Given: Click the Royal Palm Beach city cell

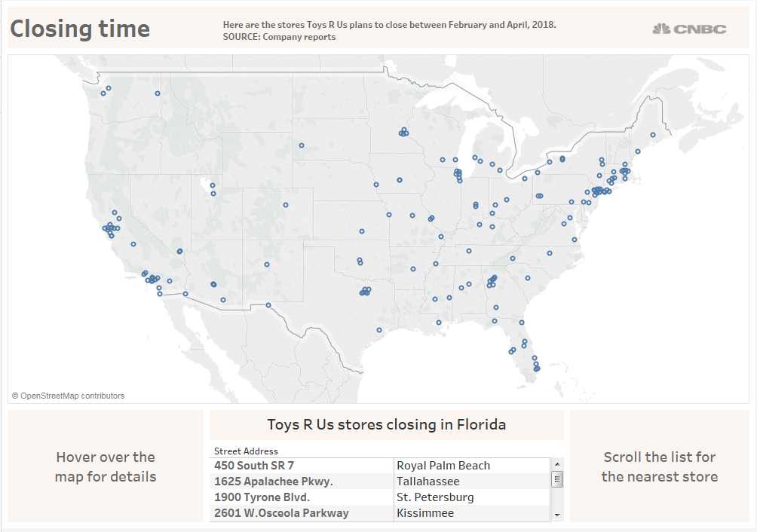Looking at the screenshot, I should pyautogui.click(x=443, y=466).
